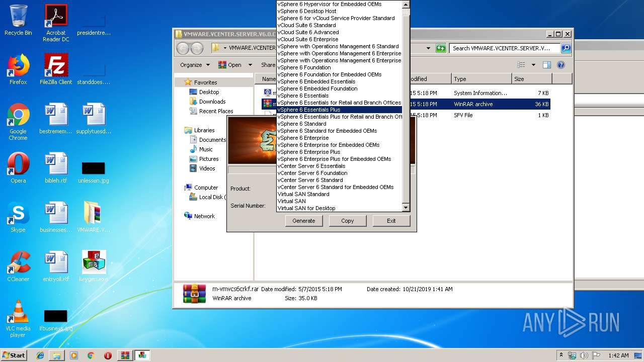Image resolution: width=644 pixels, height=362 pixels.
Task: Click the network icon in the system tray
Action: pos(572,355)
